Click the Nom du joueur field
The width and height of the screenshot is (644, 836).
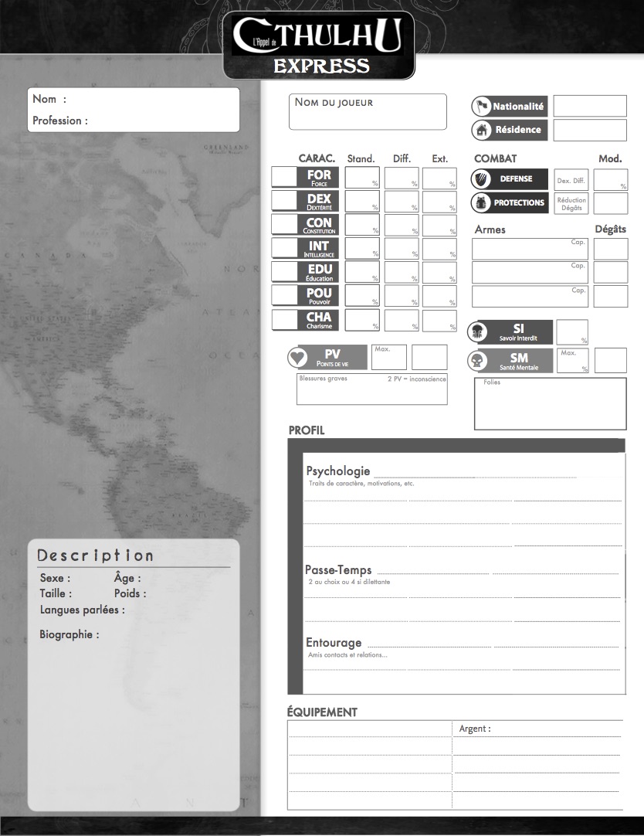(368, 112)
